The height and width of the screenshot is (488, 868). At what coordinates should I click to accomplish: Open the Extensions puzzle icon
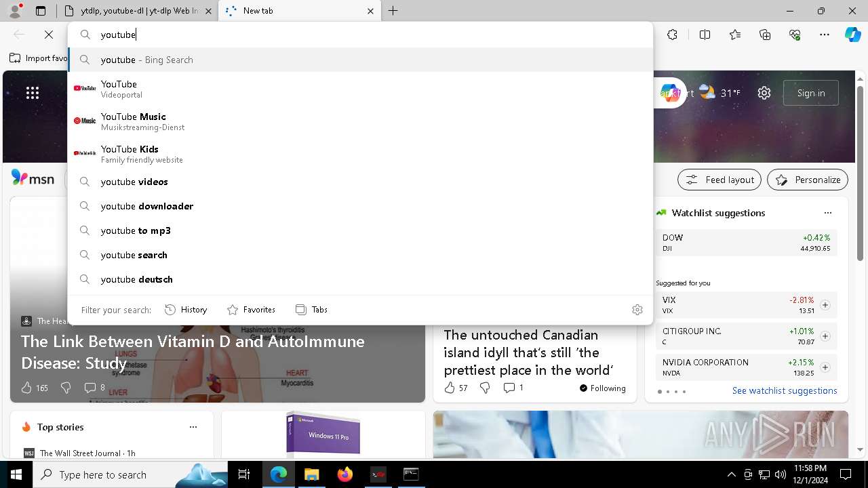click(x=672, y=35)
